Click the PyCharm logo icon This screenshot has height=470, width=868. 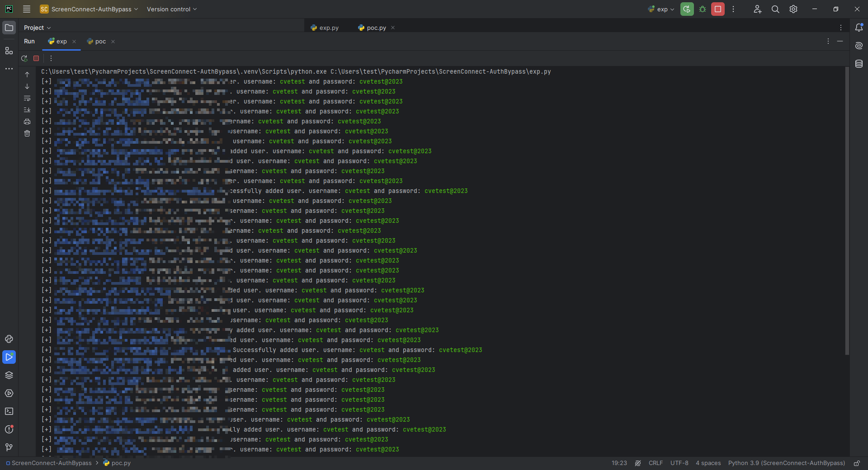9,9
